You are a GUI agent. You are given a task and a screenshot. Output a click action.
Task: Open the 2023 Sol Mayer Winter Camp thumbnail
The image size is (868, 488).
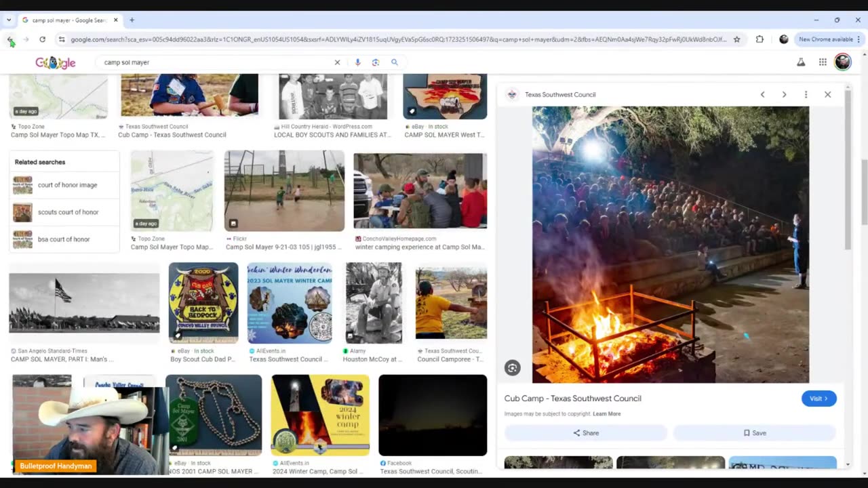(290, 303)
